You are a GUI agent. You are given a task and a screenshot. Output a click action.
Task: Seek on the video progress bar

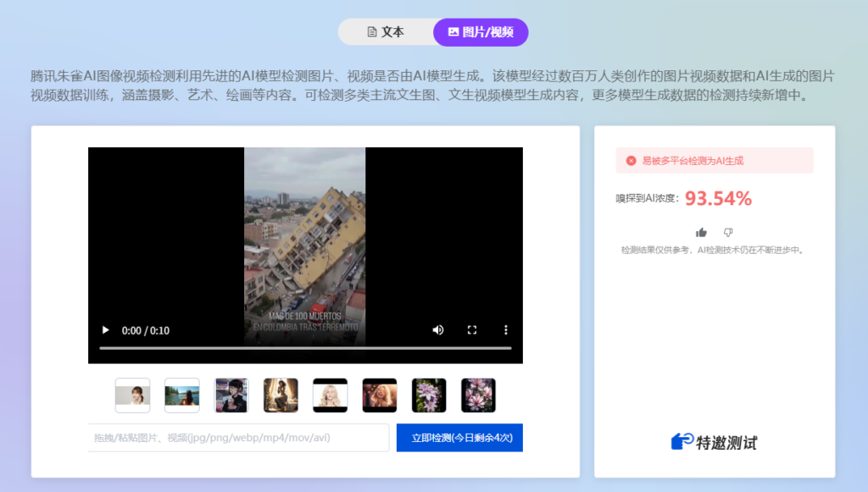(305, 348)
